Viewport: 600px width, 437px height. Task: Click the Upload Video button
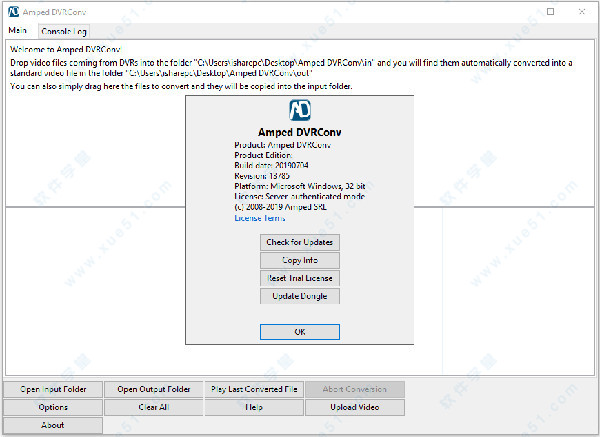[x=354, y=407]
